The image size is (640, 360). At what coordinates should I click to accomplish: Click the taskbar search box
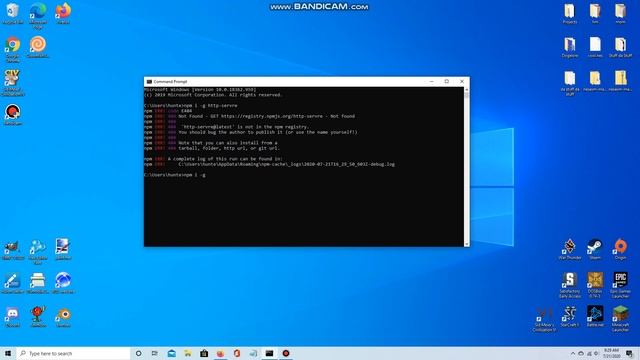73,353
